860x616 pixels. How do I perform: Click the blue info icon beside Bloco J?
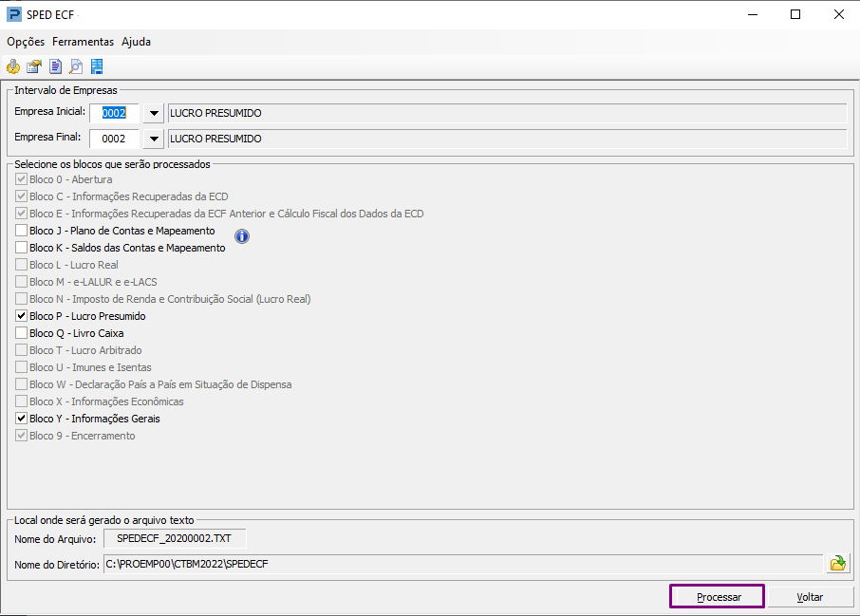pos(242,236)
